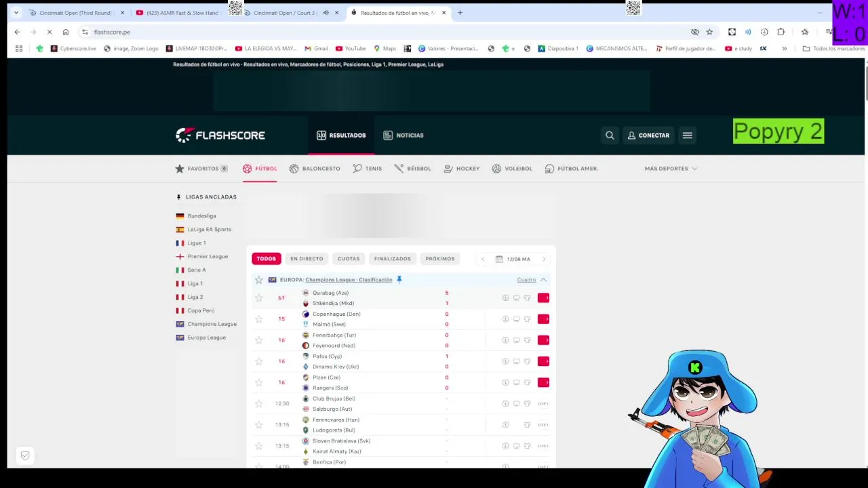Screen dimensions: 868x488
Task: Open the Resultados header tab
Action: click(341, 136)
